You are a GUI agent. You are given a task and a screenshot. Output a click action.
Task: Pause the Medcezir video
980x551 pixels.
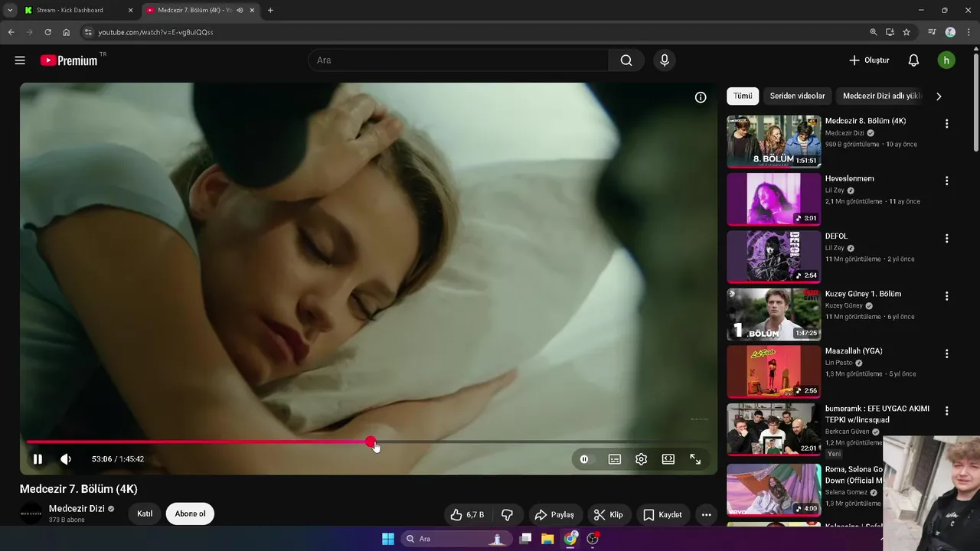(38, 459)
